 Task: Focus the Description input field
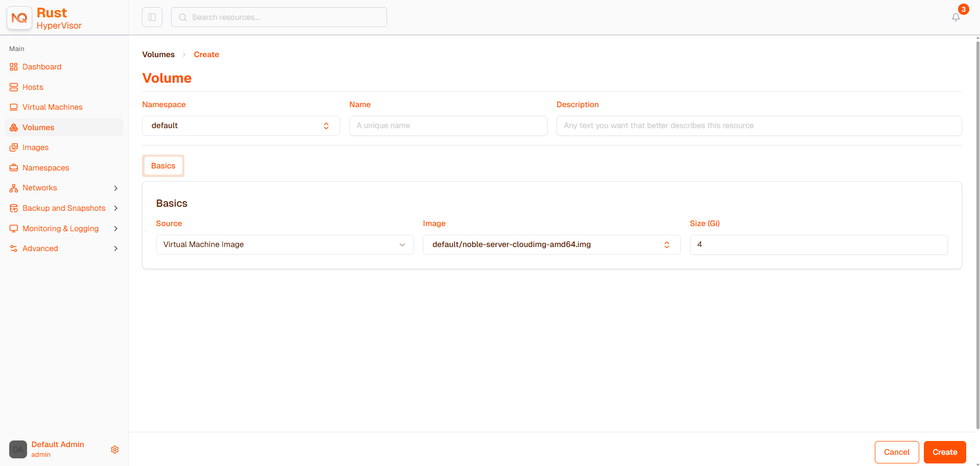pyautogui.click(x=759, y=126)
